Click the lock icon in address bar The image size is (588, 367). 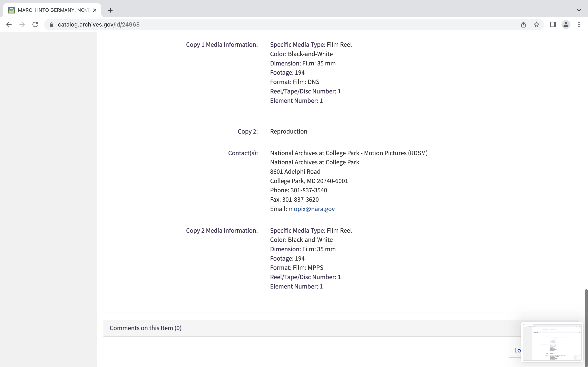(x=51, y=24)
